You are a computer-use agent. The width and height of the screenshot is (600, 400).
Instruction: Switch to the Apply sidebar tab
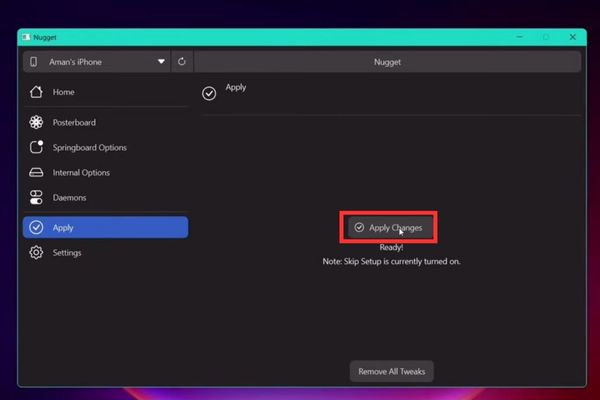coord(105,227)
